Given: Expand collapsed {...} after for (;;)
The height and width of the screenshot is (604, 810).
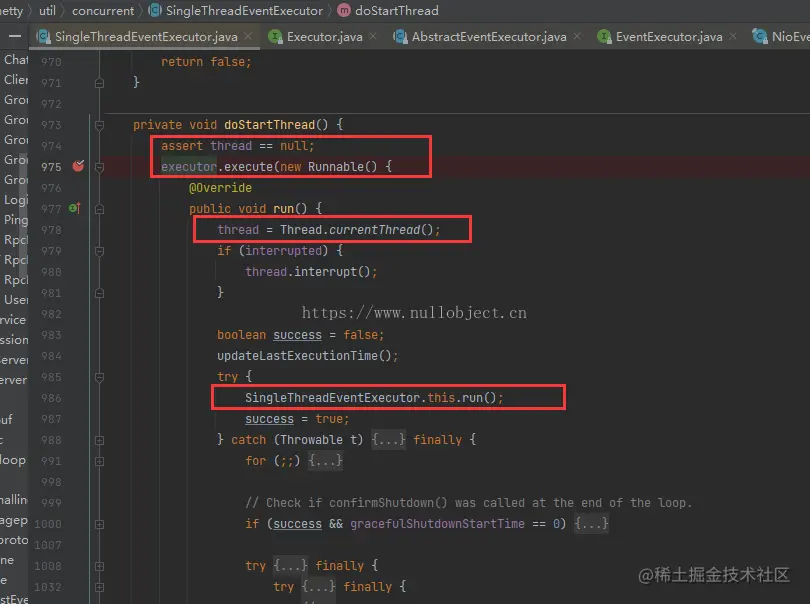Looking at the screenshot, I should (325, 460).
